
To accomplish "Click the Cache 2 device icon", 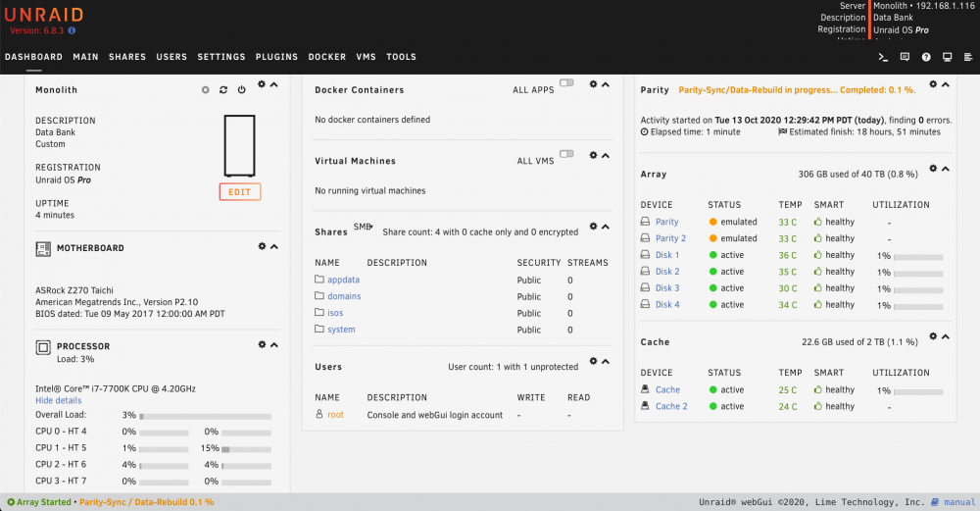I will click(x=645, y=406).
